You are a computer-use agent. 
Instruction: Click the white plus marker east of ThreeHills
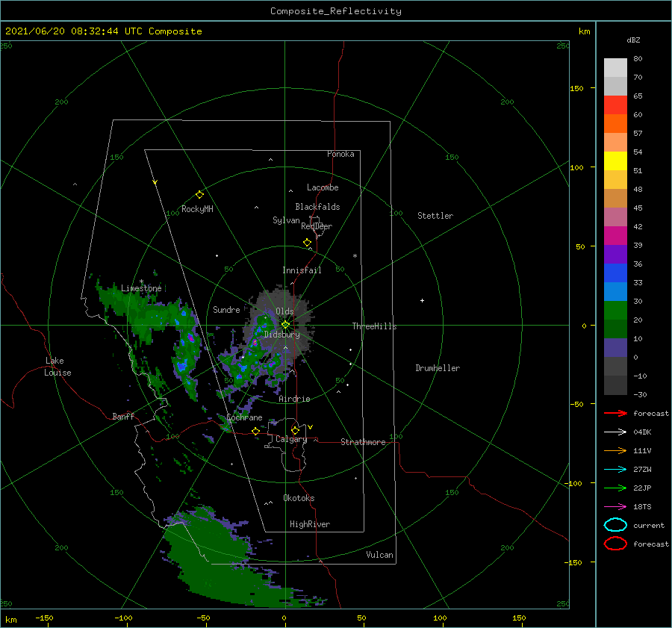point(422,300)
